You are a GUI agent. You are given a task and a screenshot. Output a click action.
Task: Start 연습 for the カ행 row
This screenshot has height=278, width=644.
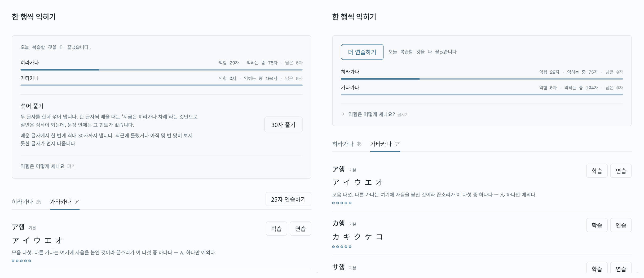click(621, 225)
